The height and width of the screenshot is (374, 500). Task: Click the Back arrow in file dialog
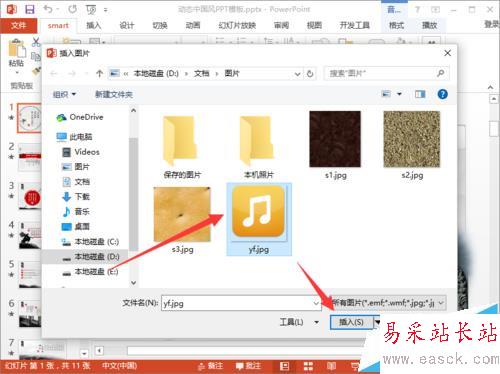click(x=54, y=74)
